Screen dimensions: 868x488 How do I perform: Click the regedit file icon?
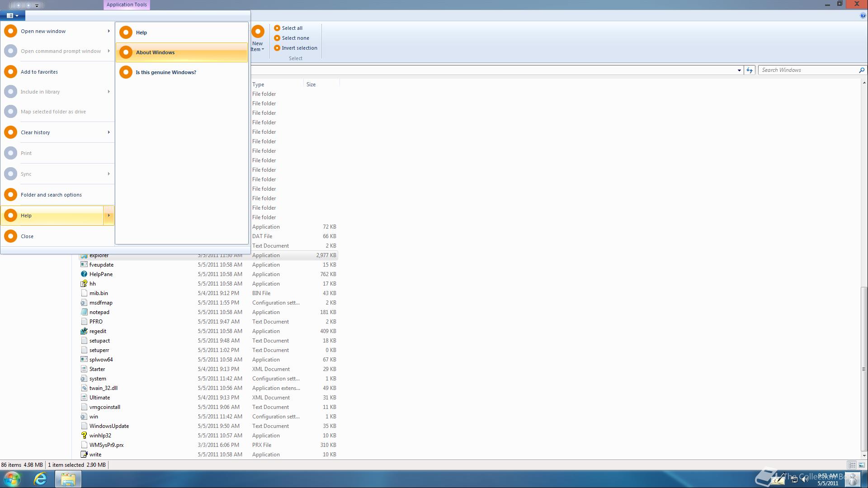84,331
